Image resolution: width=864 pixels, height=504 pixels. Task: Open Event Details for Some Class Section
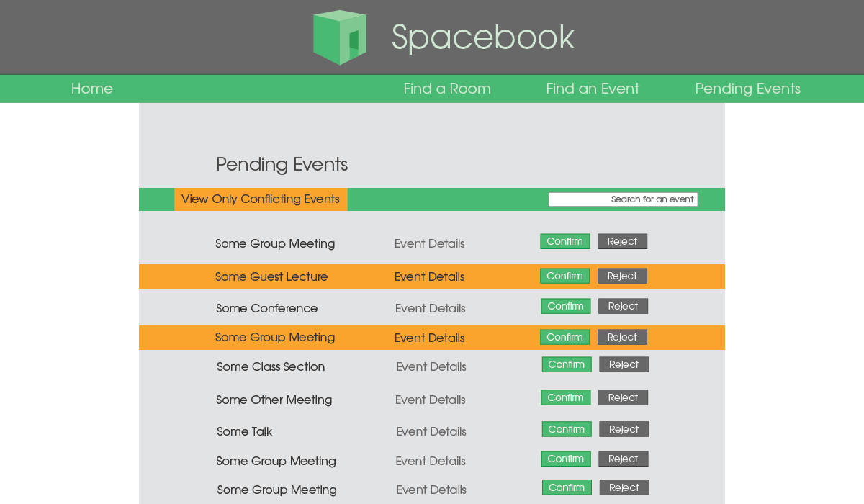tap(431, 366)
